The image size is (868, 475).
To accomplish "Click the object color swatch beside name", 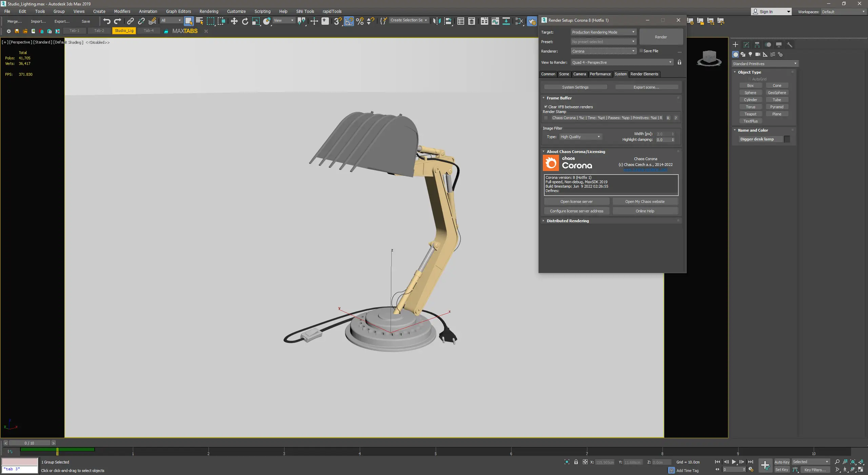I will coord(787,139).
